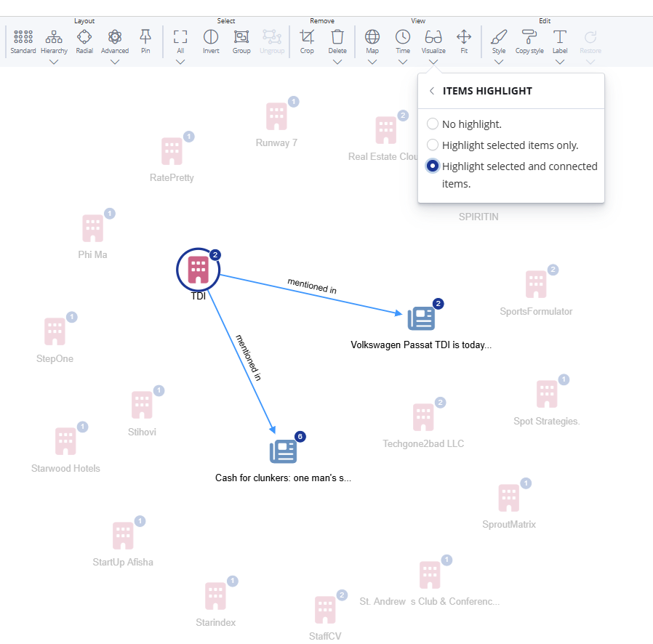Invert the current selection
Screen dimensions: 653x644
211,41
